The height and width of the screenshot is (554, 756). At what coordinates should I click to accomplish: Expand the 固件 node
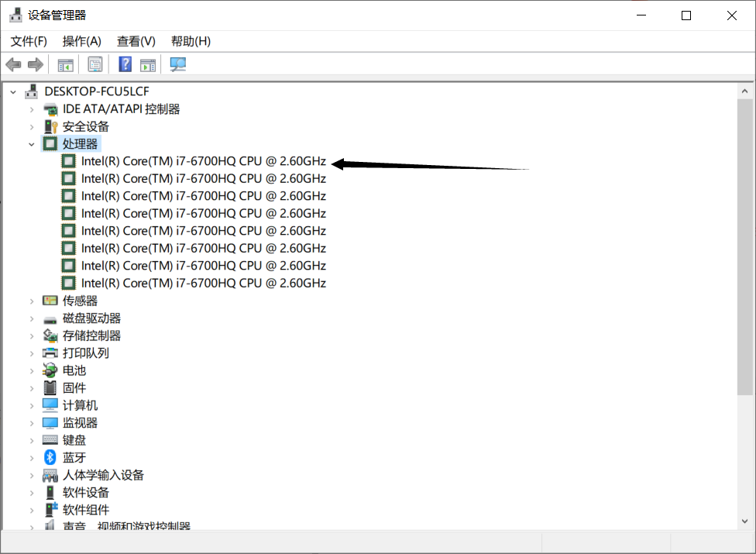(32, 388)
